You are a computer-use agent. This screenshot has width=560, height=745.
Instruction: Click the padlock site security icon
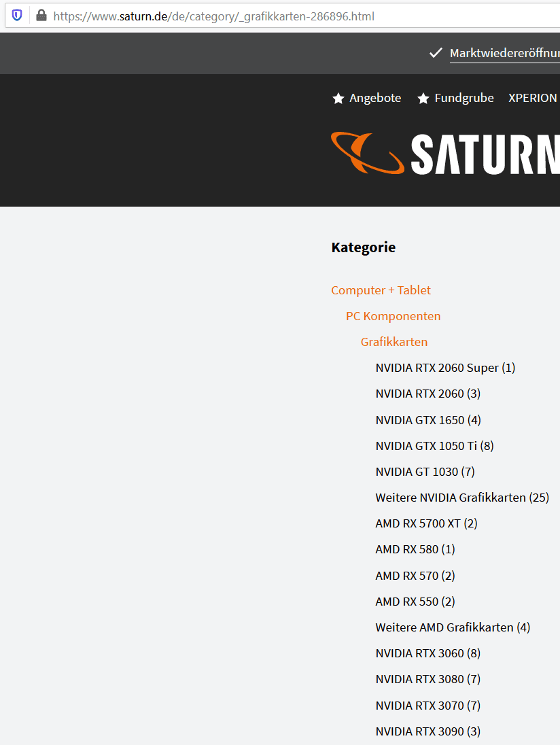pos(41,16)
